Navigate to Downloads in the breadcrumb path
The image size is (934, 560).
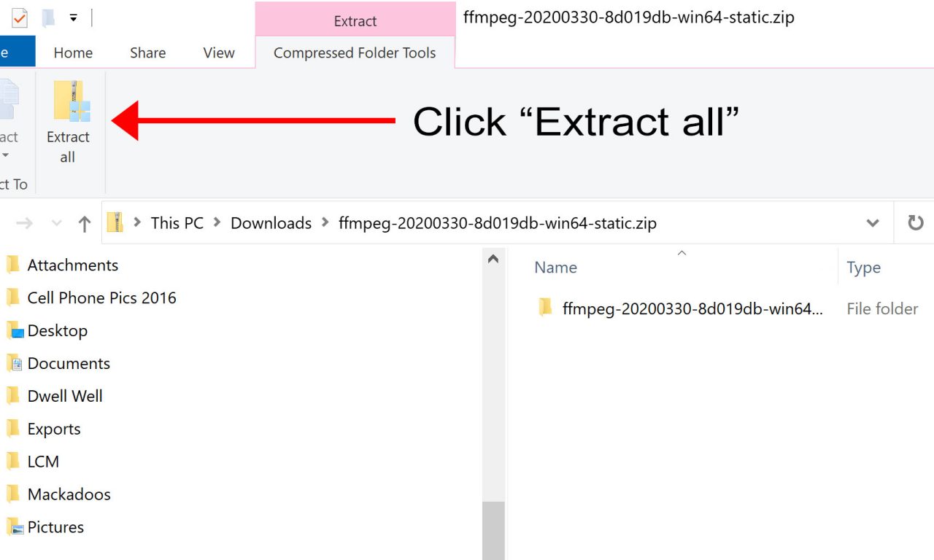pyautogui.click(x=271, y=223)
